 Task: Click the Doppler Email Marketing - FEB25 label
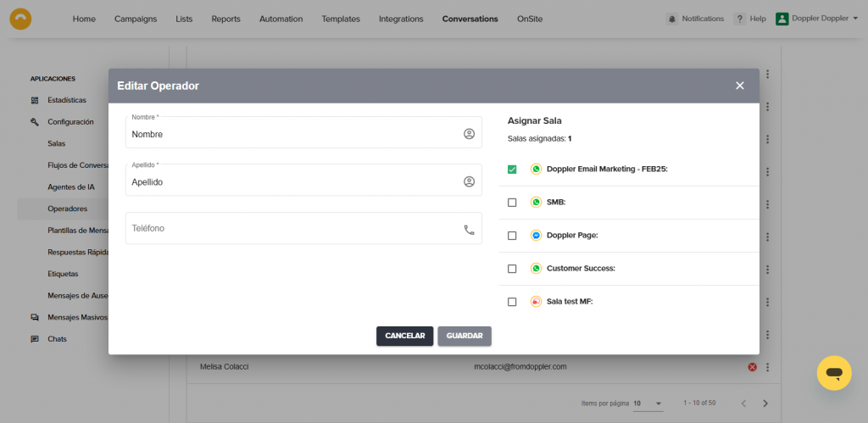click(607, 170)
